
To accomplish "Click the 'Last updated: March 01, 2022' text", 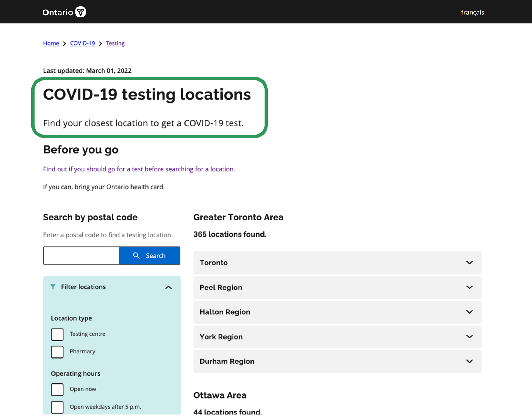I will [87, 71].
